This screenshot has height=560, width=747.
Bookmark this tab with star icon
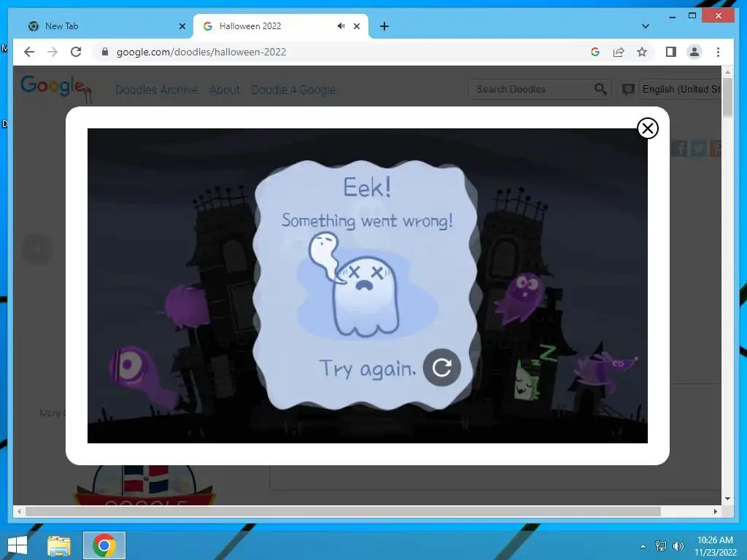(642, 52)
